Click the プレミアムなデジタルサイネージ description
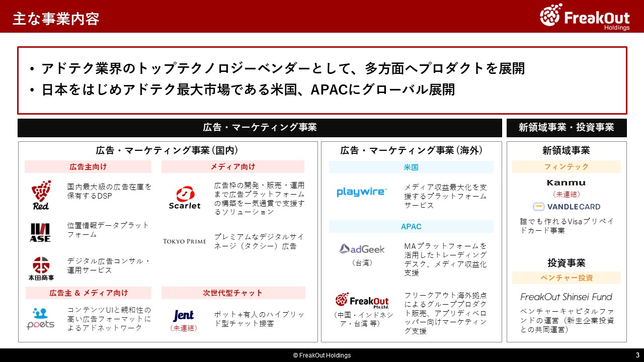 pos(259,241)
